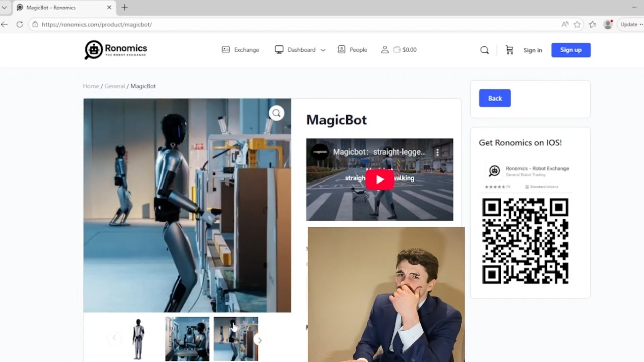Open the browser profile avatar
Screen dimensions: 644x362
(x=608, y=24)
